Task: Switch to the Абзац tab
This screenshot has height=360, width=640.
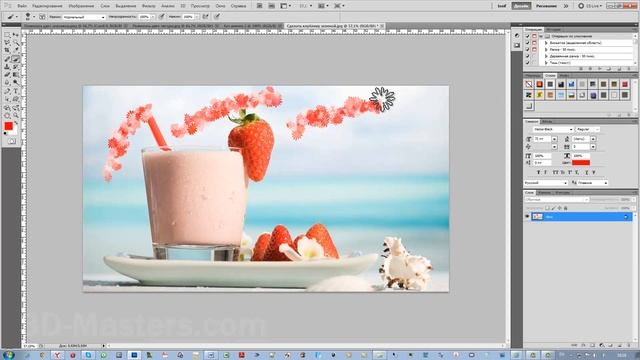Action: [547, 121]
